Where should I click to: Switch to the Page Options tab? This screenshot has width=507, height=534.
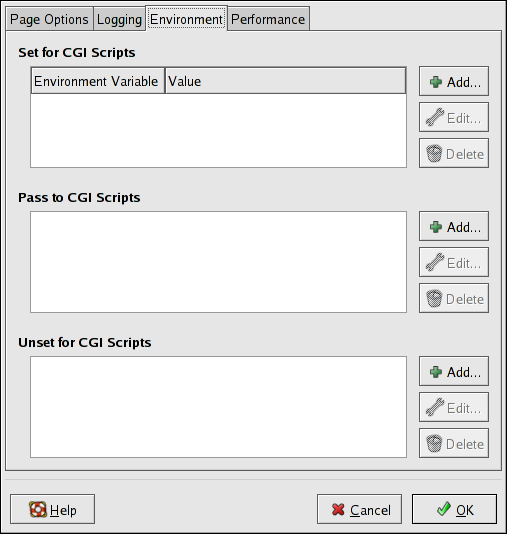click(49, 19)
